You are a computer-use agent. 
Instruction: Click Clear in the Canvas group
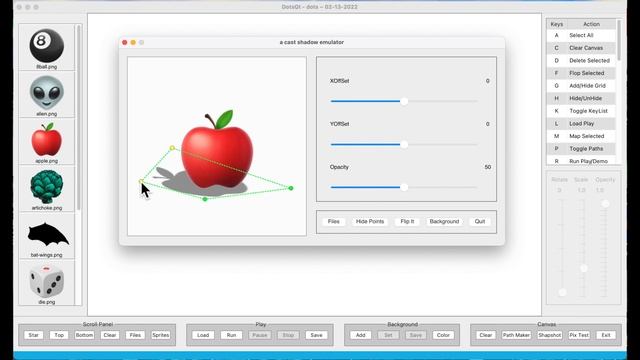pyautogui.click(x=486, y=335)
